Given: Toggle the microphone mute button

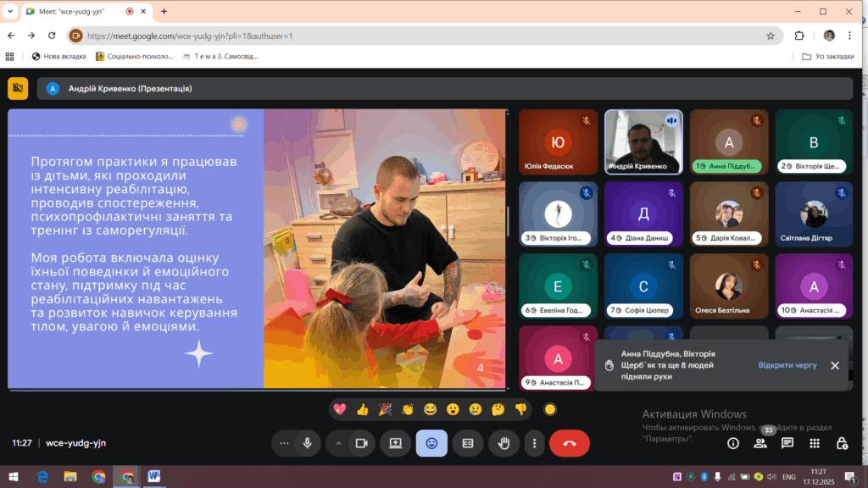Looking at the screenshot, I should tap(308, 443).
